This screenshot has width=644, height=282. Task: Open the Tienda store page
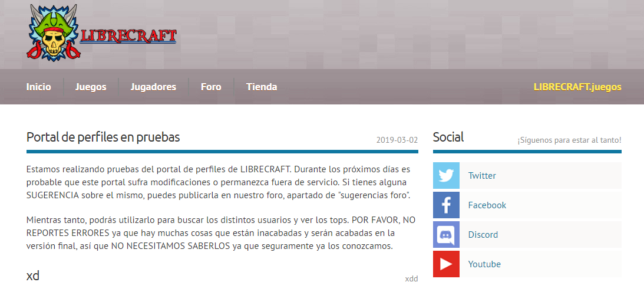(x=262, y=87)
